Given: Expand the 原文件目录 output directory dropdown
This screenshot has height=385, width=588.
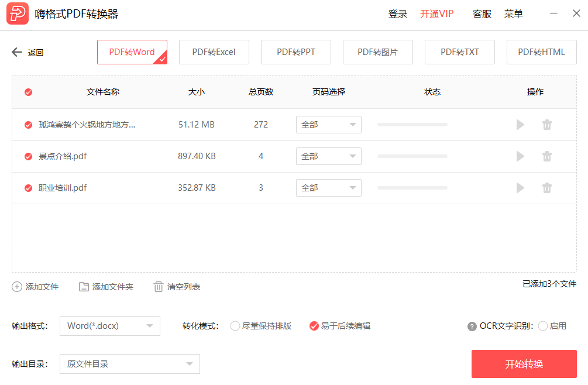Looking at the screenshot, I should [129, 363].
